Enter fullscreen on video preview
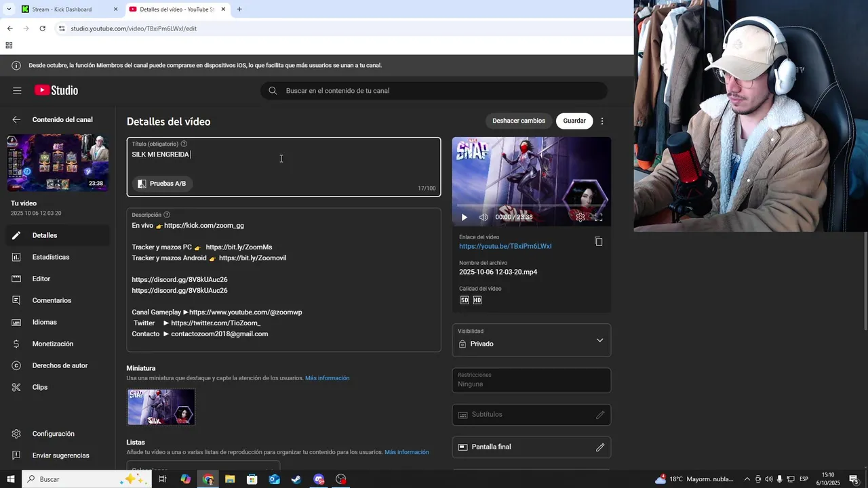The image size is (868, 488). 599,217
